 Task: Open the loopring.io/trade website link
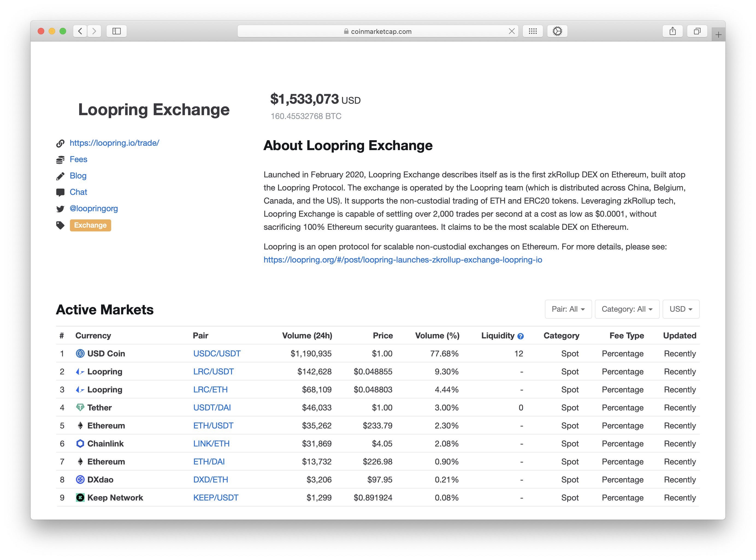click(x=114, y=143)
